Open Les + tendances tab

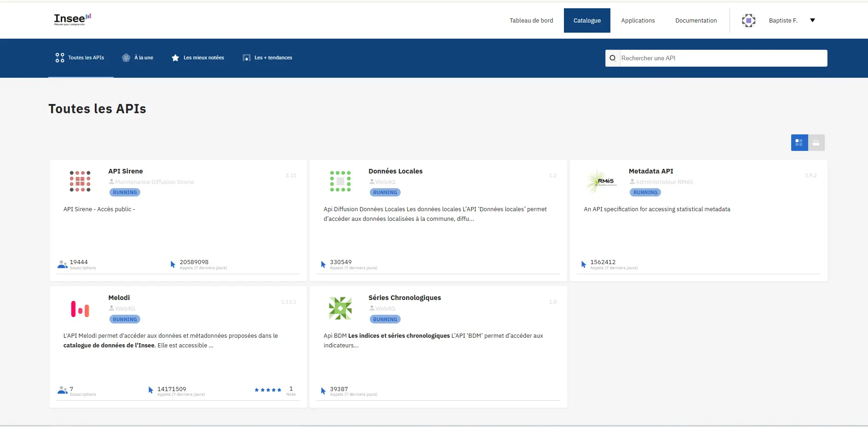click(267, 58)
